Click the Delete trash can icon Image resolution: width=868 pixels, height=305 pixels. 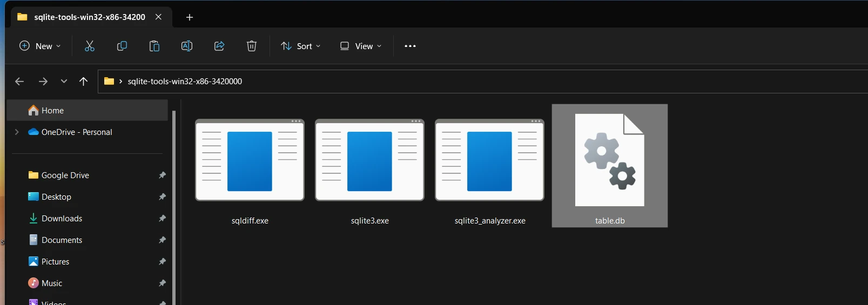252,46
